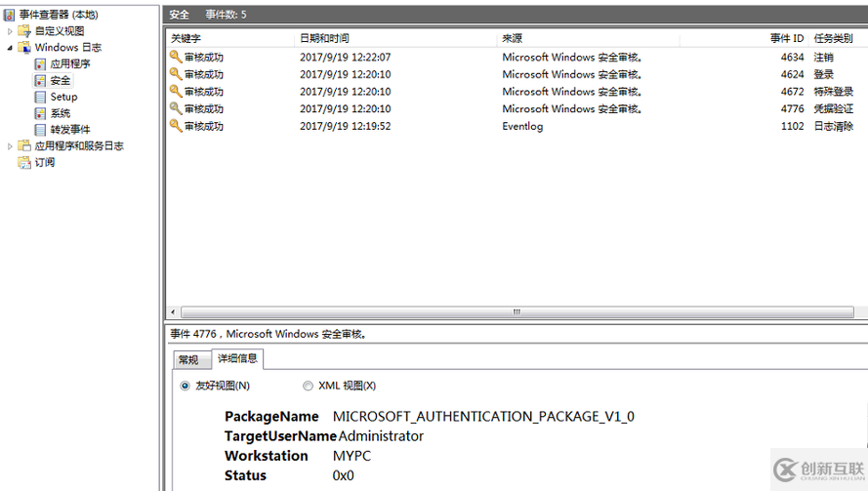This screenshot has height=491, width=868.
Task: Select 转发事件 in the log tree
Action: 70,130
